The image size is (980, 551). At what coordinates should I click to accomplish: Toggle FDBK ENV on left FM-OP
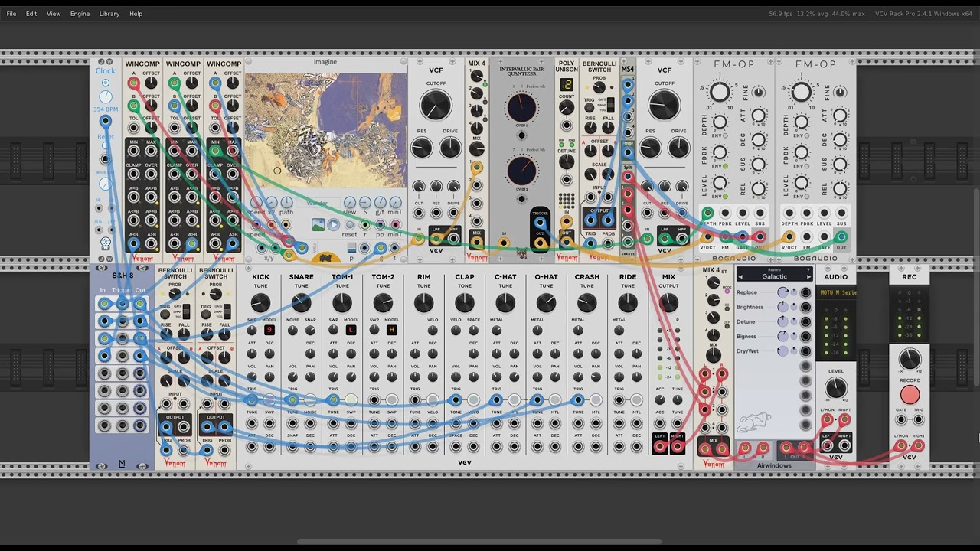[x=725, y=165]
